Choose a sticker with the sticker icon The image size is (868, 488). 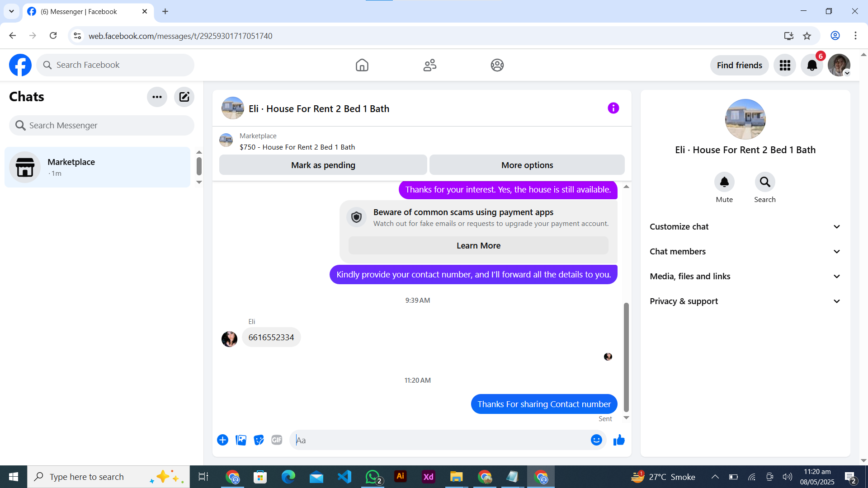pyautogui.click(x=259, y=440)
